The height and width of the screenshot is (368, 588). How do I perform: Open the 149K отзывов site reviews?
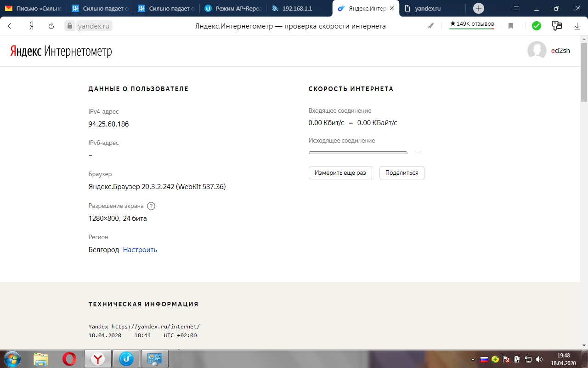point(472,24)
